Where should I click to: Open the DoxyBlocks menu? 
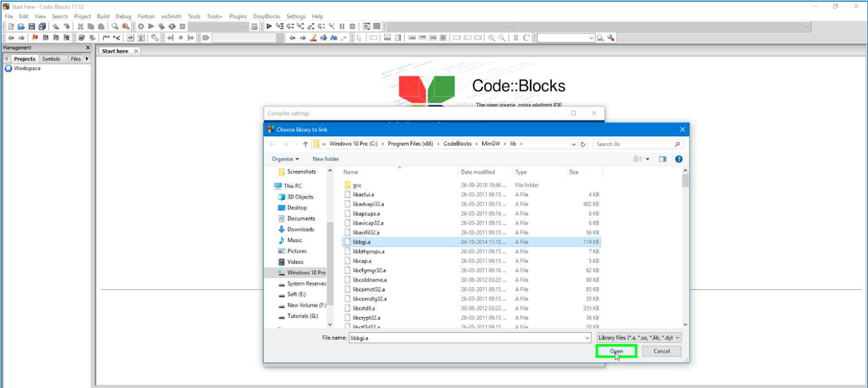(x=267, y=16)
